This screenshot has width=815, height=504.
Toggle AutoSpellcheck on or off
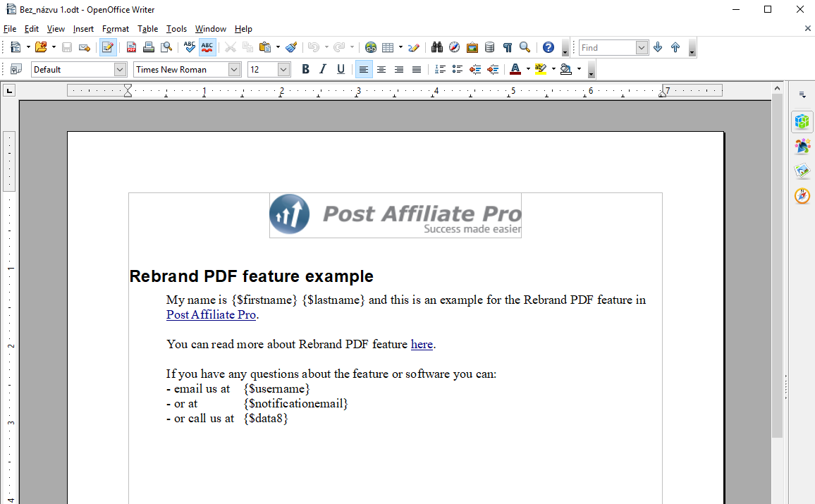tap(207, 47)
